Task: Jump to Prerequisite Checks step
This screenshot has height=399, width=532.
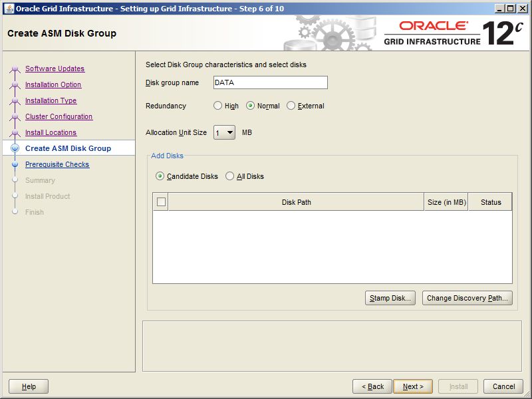Action: tap(57, 164)
